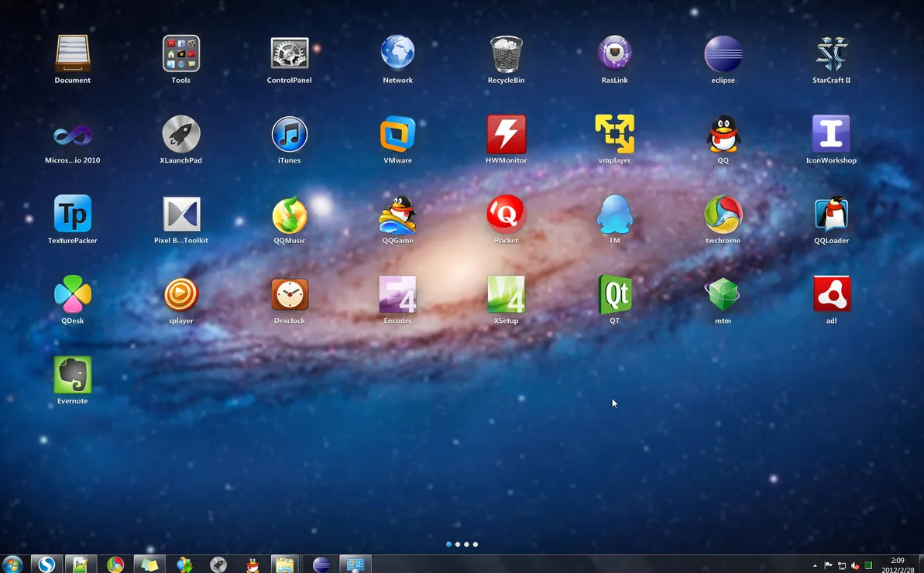Viewport: 924px width, 573px height.
Task: Open Action Center flag tray icon
Action: pos(829,565)
